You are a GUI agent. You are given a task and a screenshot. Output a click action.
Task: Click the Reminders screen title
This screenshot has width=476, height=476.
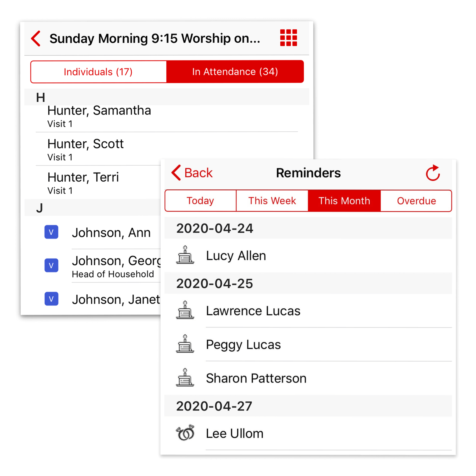coord(308,173)
